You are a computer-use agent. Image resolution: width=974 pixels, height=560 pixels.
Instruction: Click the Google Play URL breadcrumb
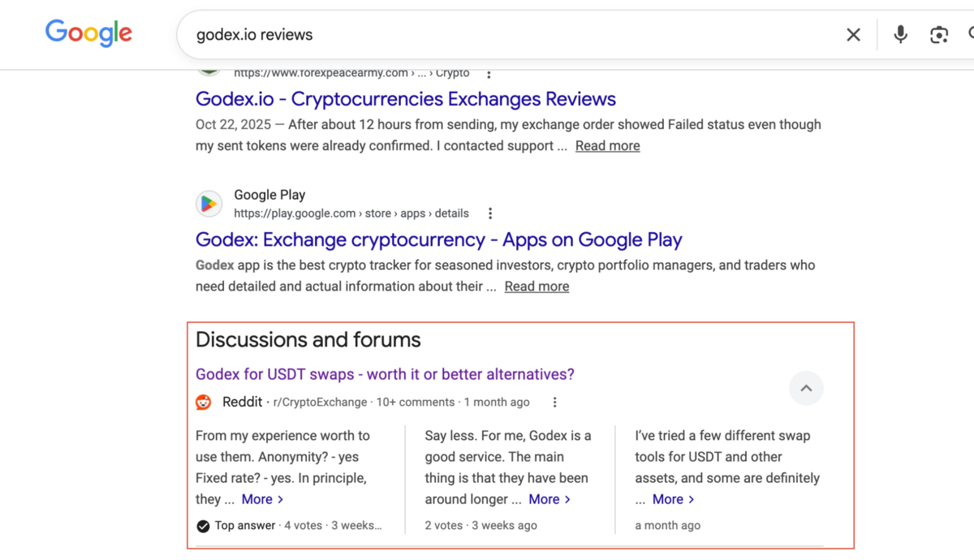coord(351,213)
